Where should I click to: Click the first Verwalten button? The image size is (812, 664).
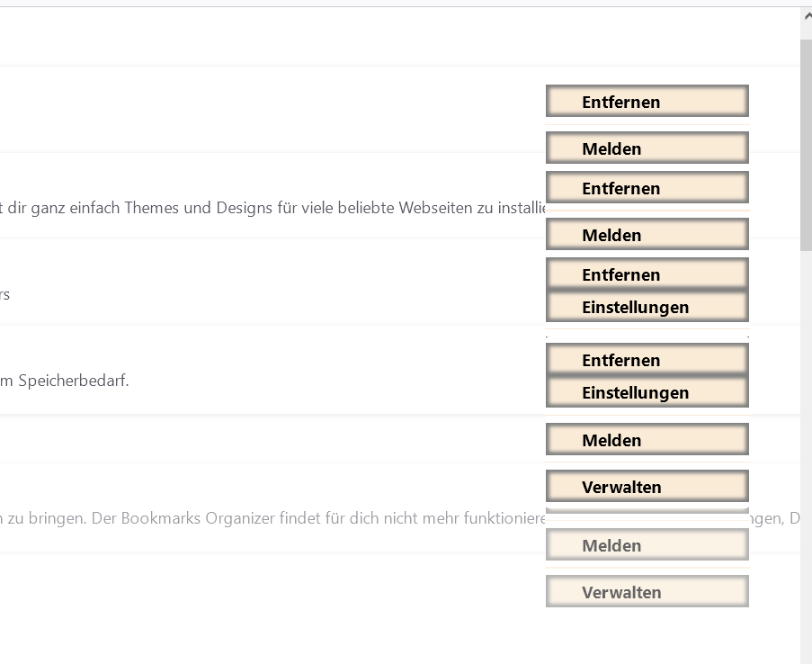pos(647,487)
